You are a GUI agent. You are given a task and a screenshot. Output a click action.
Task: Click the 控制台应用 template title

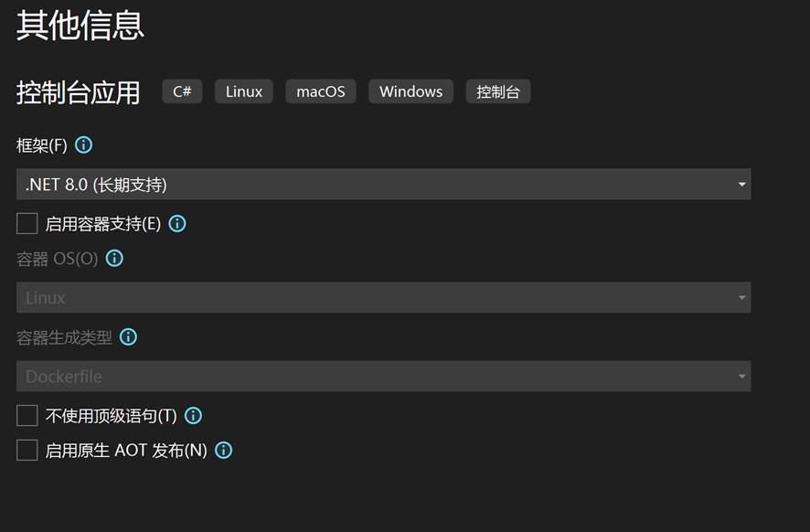click(x=79, y=92)
